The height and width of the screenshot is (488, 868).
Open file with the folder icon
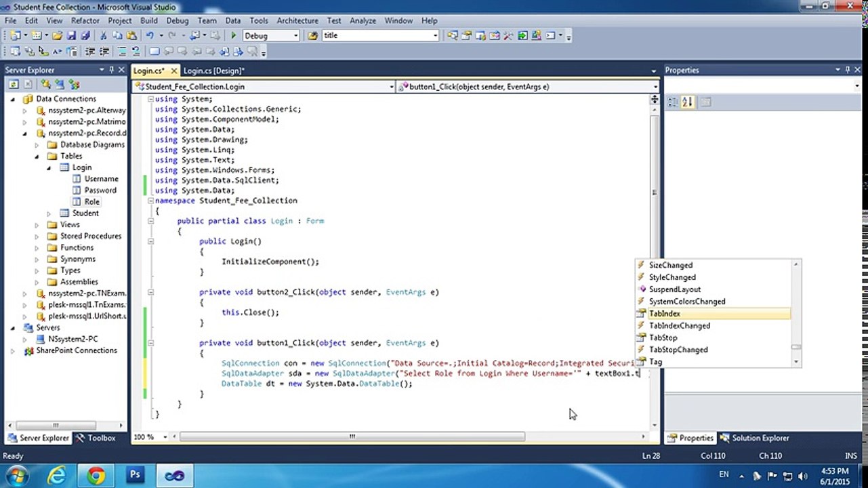(x=58, y=36)
